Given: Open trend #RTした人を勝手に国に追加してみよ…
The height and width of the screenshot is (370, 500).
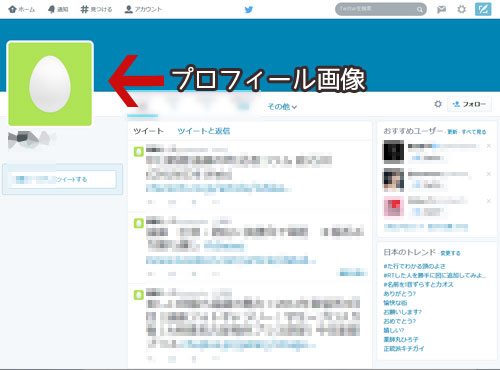Looking at the screenshot, I should (x=435, y=275).
